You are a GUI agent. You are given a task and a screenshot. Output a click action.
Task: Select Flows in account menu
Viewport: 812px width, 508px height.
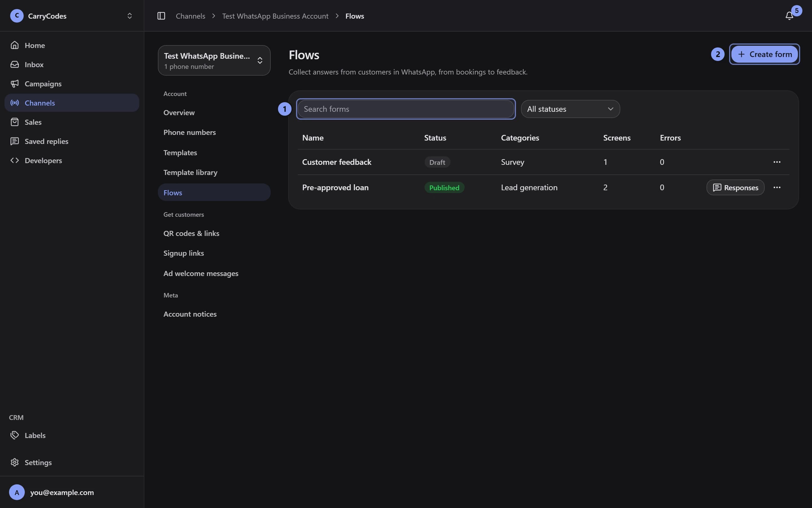214,192
